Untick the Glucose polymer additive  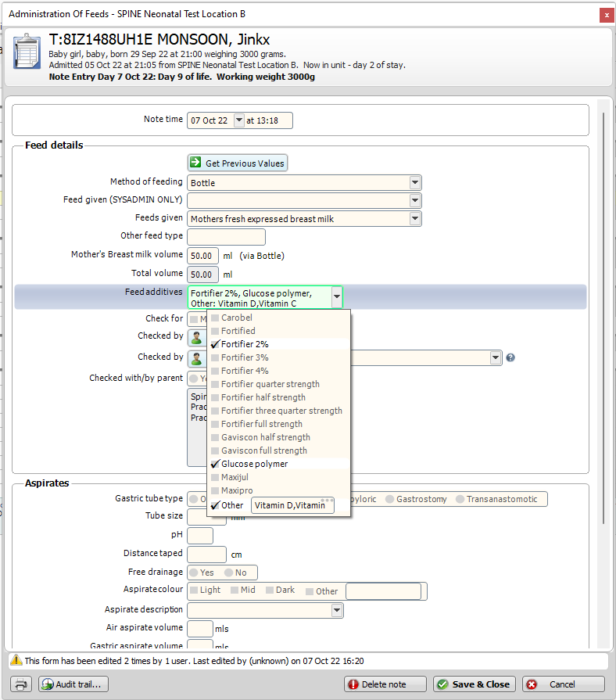click(x=215, y=464)
